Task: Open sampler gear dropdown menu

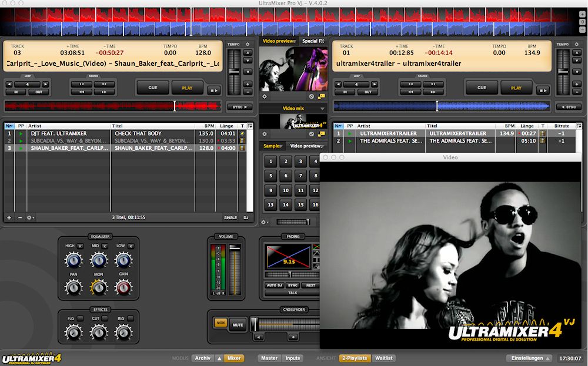Action: pos(265,222)
